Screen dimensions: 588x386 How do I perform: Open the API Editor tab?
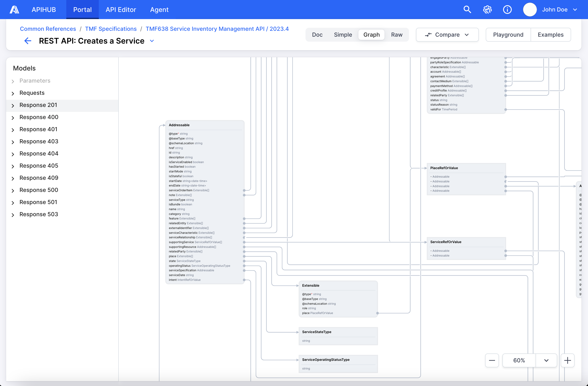click(x=121, y=9)
